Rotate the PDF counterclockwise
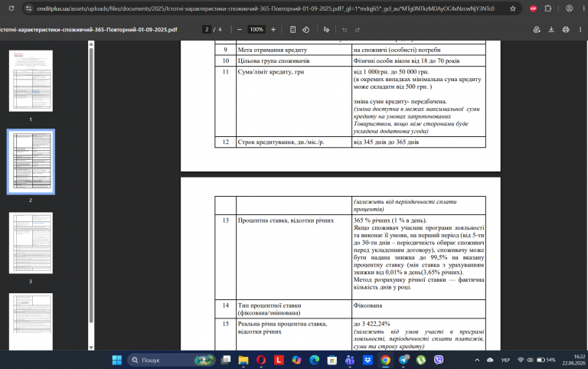The height and width of the screenshot is (369, 588). click(x=306, y=29)
